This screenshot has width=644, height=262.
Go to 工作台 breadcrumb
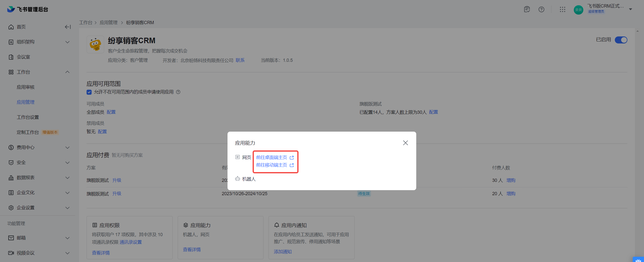pos(86,23)
